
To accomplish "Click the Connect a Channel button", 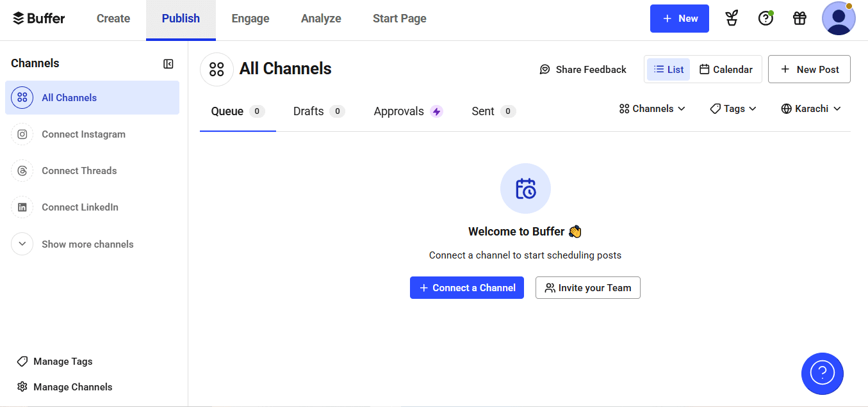I will coord(467,288).
